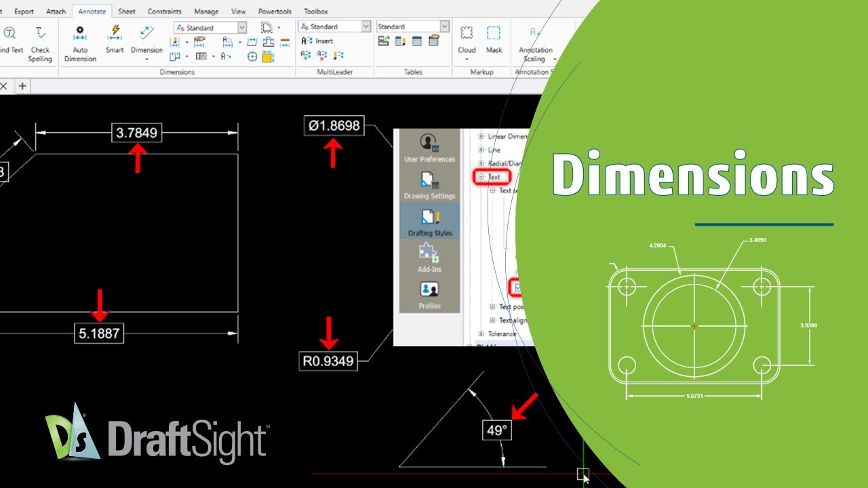The height and width of the screenshot is (488, 868).
Task: Select the Ø1.8698 diameter dimension
Action: (x=334, y=125)
